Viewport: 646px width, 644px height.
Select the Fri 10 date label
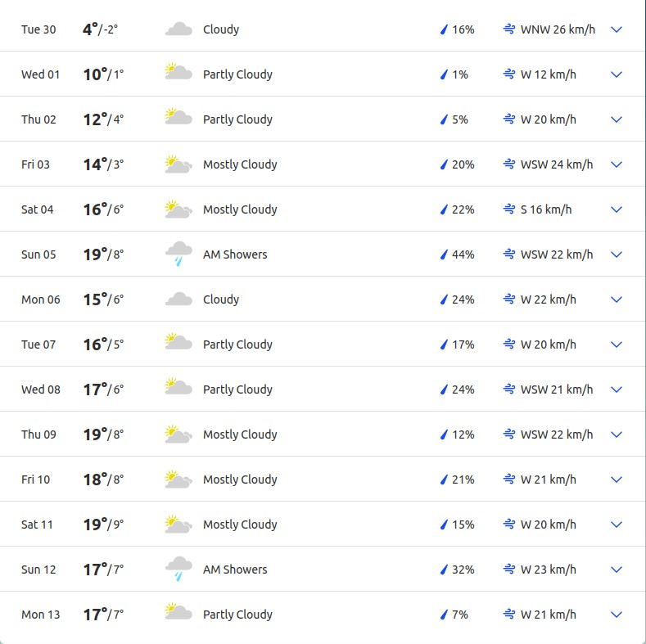pyautogui.click(x=35, y=480)
